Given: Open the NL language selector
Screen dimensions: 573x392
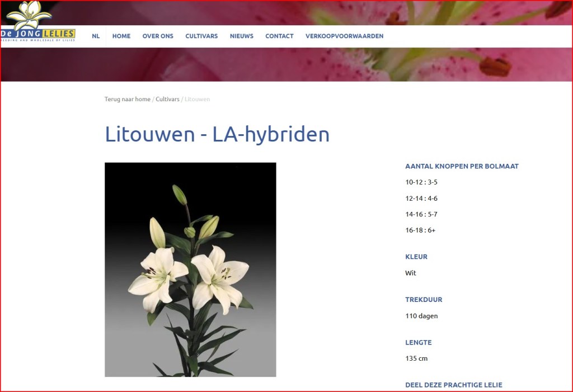Looking at the screenshot, I should [x=96, y=36].
